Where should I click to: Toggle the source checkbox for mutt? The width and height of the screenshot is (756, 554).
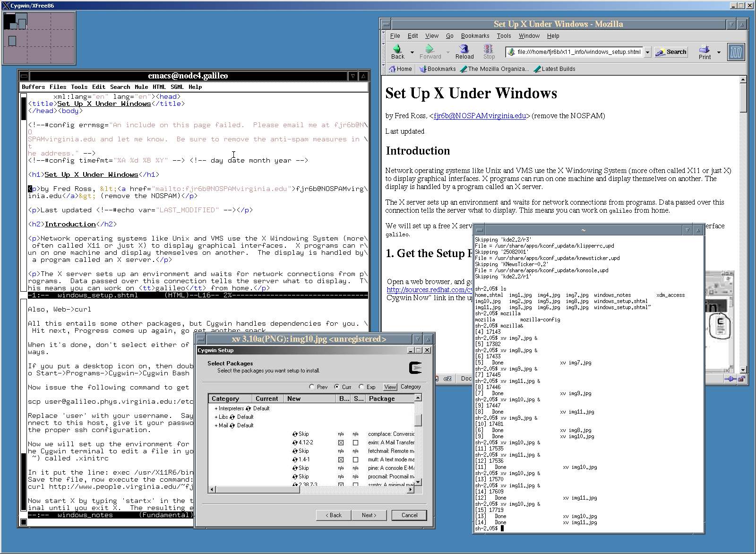(355, 459)
